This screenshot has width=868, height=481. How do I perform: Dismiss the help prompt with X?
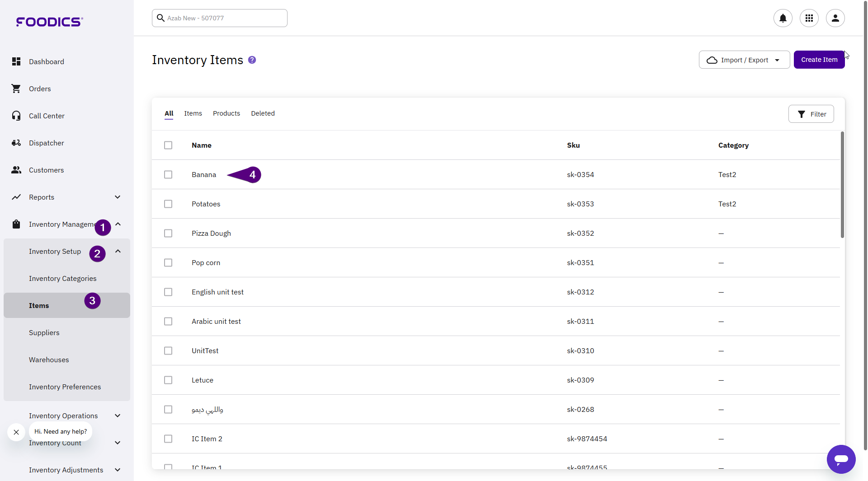pos(16,432)
